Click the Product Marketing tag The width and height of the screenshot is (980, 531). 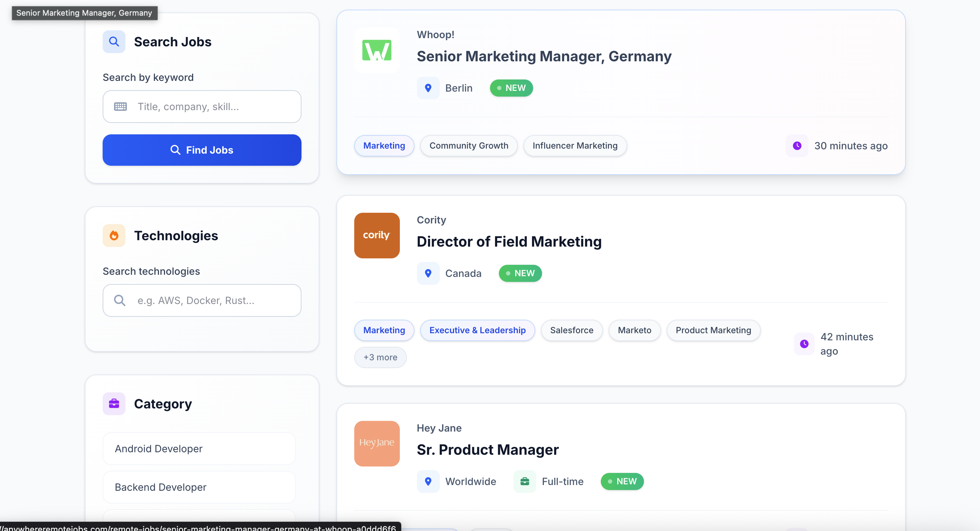coord(713,330)
